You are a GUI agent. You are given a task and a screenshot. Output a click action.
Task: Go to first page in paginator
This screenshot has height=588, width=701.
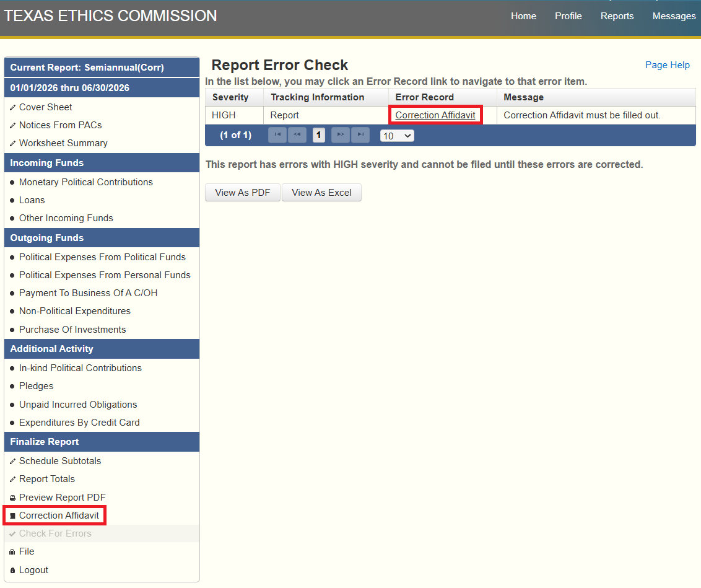click(x=277, y=135)
